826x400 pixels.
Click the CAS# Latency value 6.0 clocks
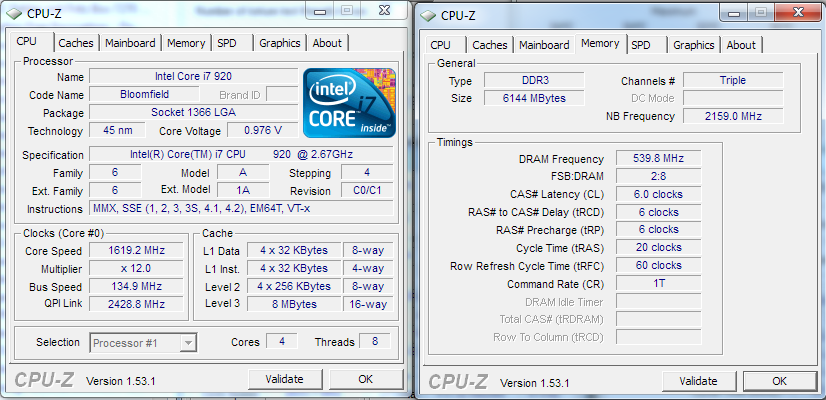pos(658,194)
